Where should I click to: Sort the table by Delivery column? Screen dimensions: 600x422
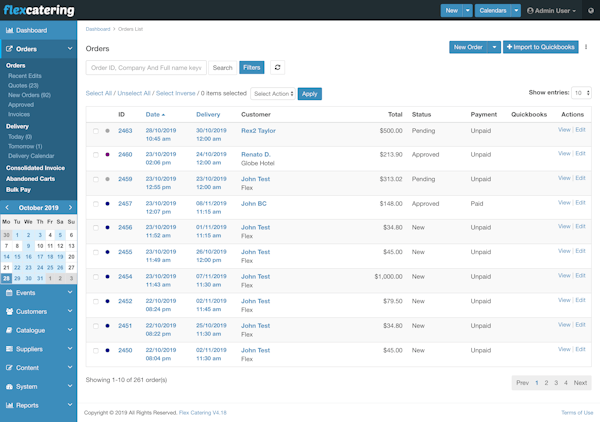[208, 114]
